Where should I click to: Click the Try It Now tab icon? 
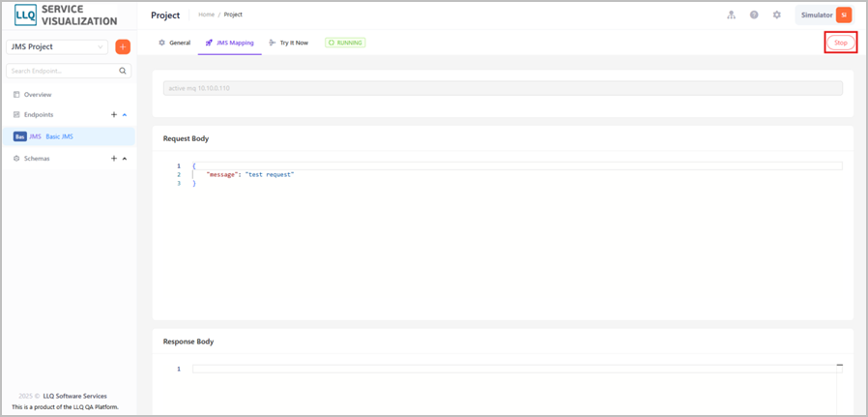tap(273, 43)
